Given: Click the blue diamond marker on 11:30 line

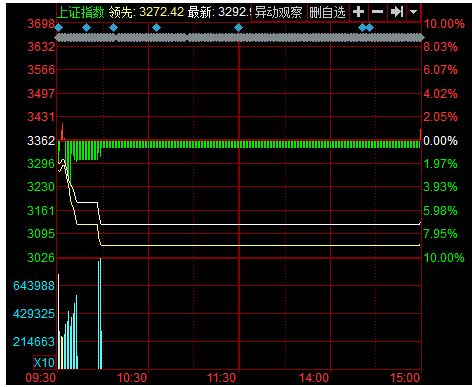Looking at the screenshot, I should 238,28.
